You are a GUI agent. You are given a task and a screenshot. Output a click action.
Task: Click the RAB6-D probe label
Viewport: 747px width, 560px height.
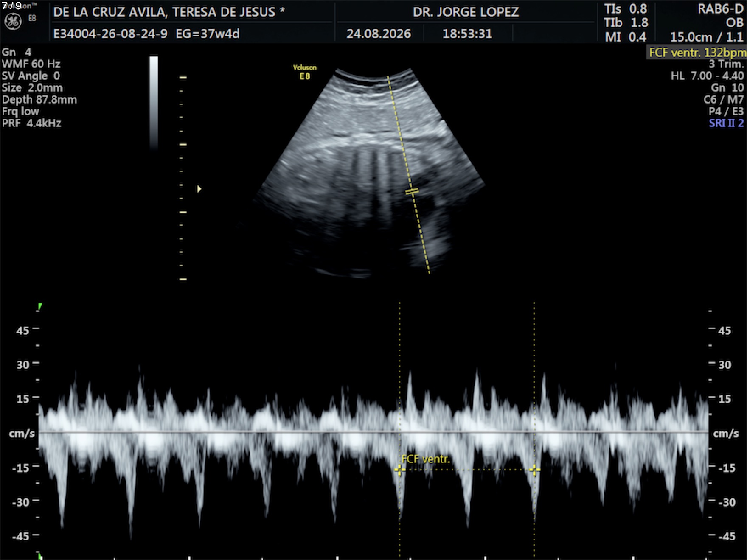[720, 9]
